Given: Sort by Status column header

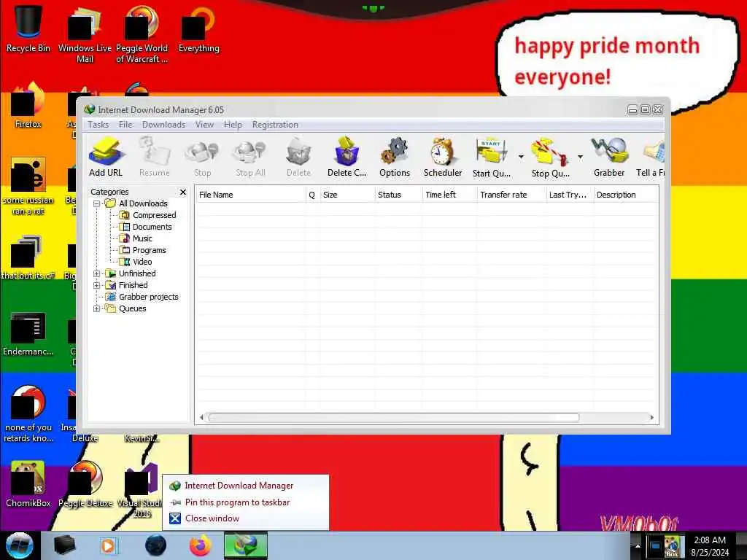Looking at the screenshot, I should click(x=398, y=195).
